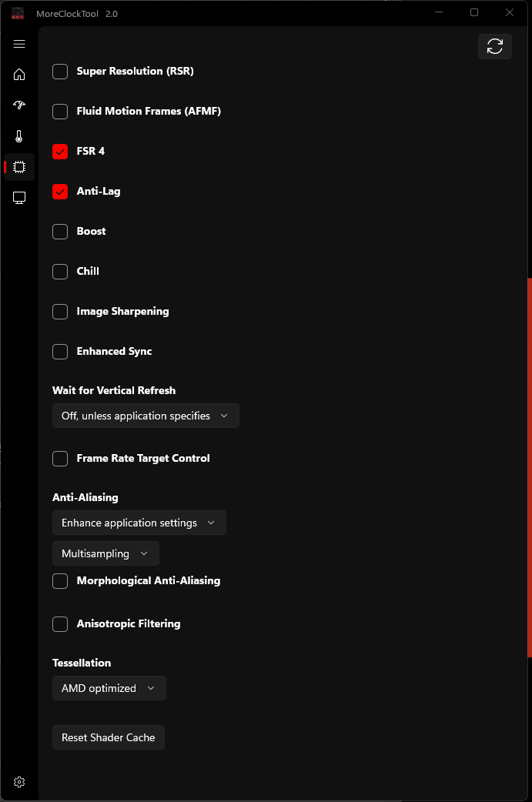
Task: Click the refresh icon button
Action: pos(495,46)
